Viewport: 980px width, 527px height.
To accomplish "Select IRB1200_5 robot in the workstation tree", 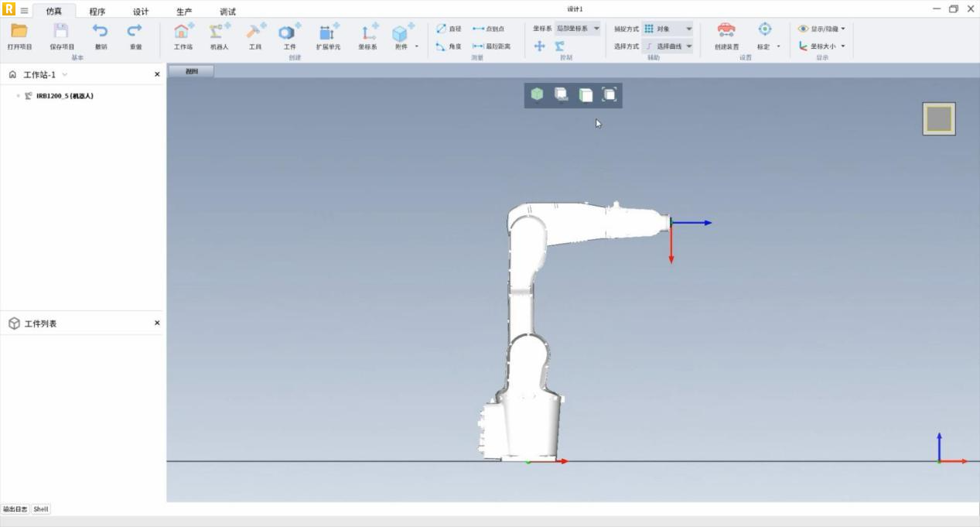I will click(64, 96).
